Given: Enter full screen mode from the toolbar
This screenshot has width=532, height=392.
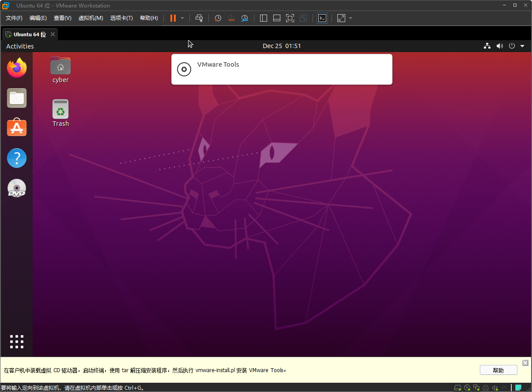Looking at the screenshot, I should point(290,18).
